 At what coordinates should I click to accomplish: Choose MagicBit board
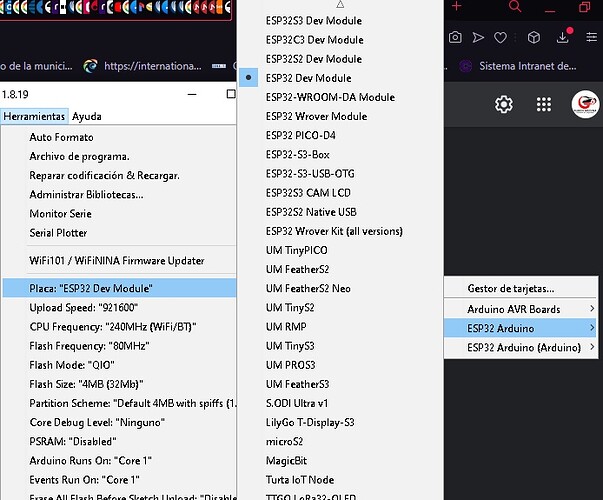click(341, 460)
